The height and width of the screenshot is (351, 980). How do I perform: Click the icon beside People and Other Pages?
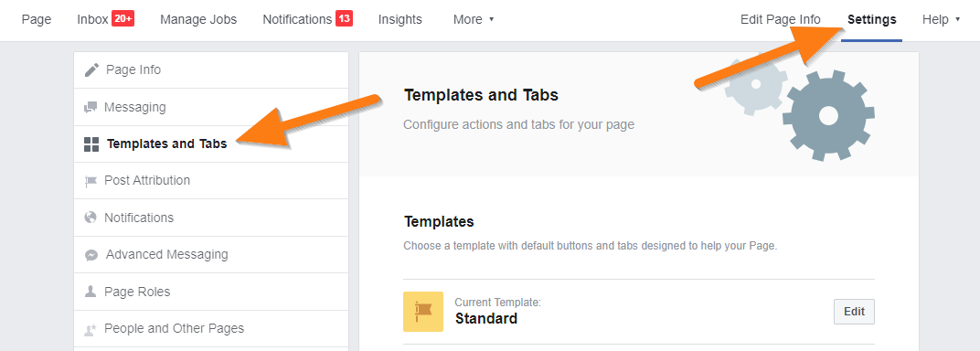[91, 328]
